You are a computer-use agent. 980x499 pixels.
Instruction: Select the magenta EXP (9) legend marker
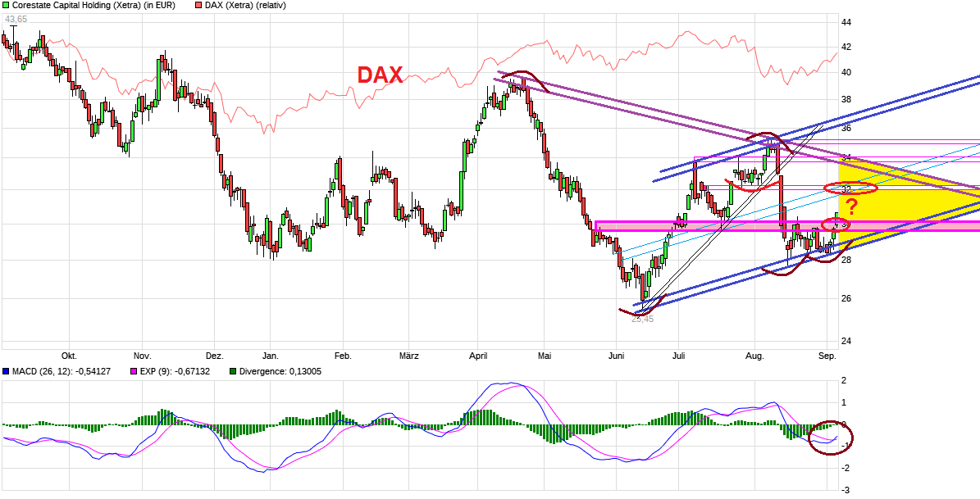(x=134, y=371)
